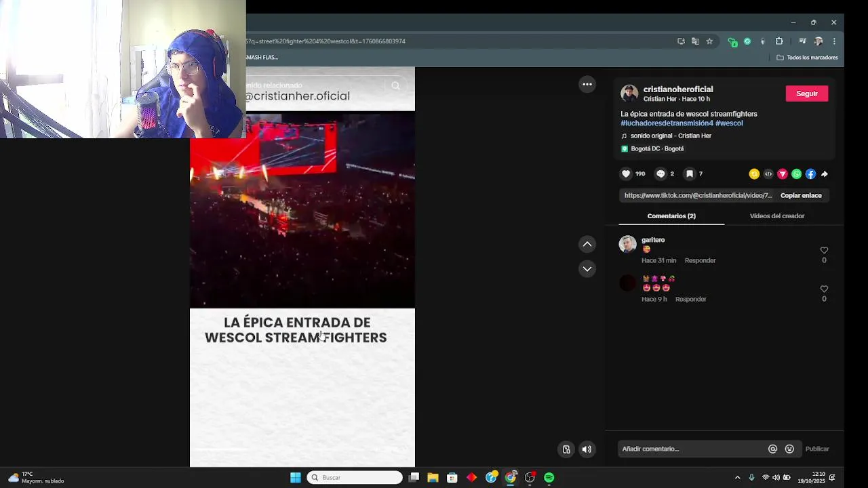Viewport: 868px width, 488px height.
Task: Open sonido original - Cristian Her
Action: 671,136
